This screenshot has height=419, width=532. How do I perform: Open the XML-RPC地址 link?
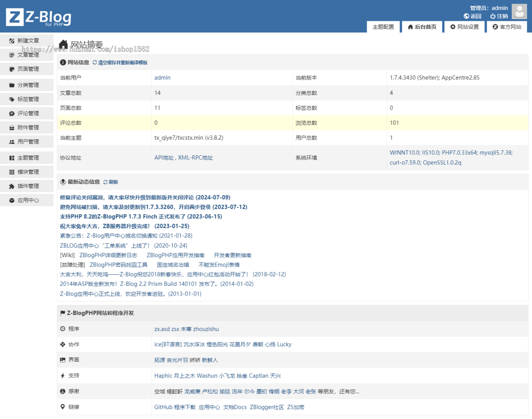(196, 158)
